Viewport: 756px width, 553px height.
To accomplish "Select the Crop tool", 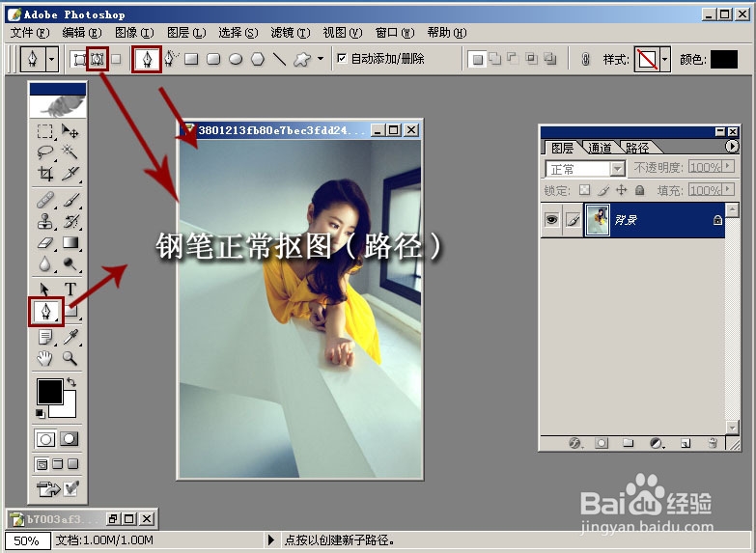I will pyautogui.click(x=44, y=173).
